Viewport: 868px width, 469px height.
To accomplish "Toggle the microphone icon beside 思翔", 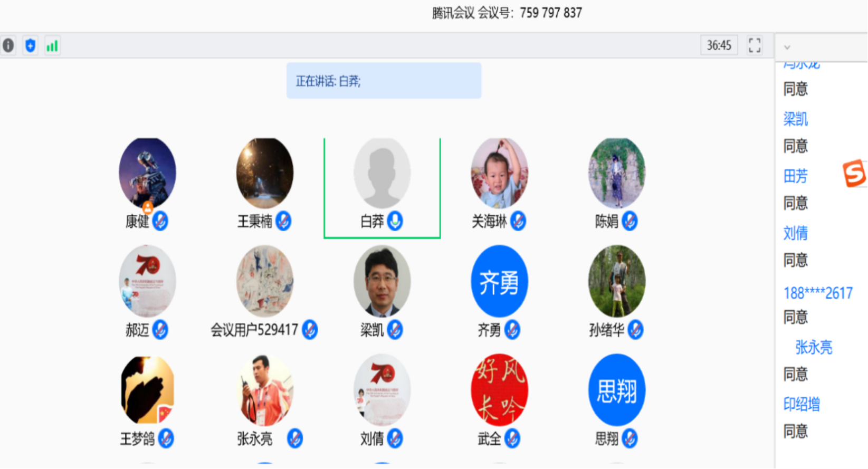I will (629, 438).
